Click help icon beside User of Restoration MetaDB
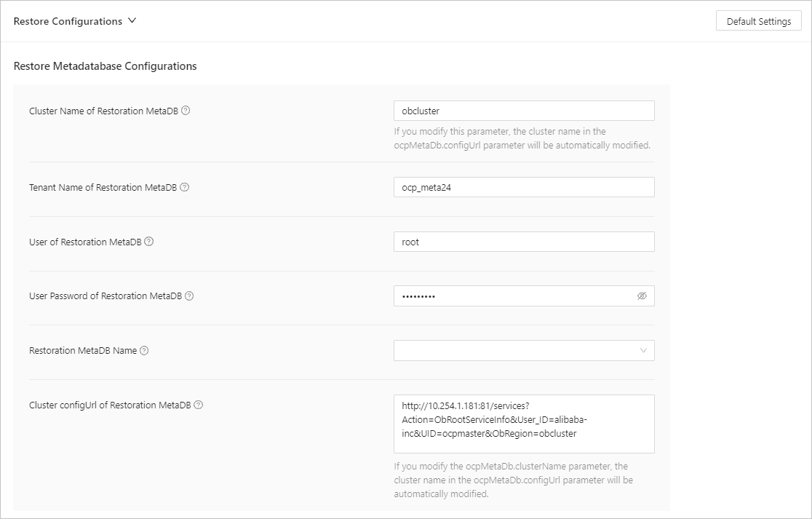 [149, 242]
